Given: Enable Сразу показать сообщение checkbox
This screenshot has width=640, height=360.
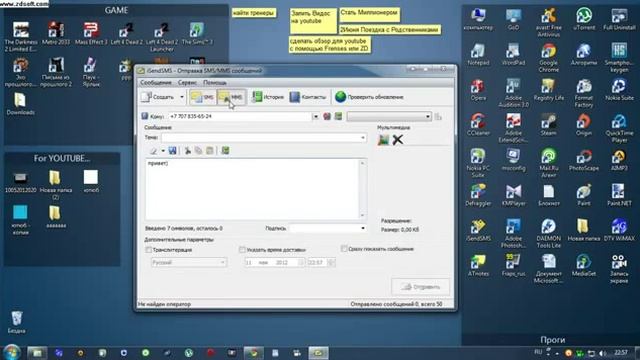Looking at the screenshot, I should [344, 249].
